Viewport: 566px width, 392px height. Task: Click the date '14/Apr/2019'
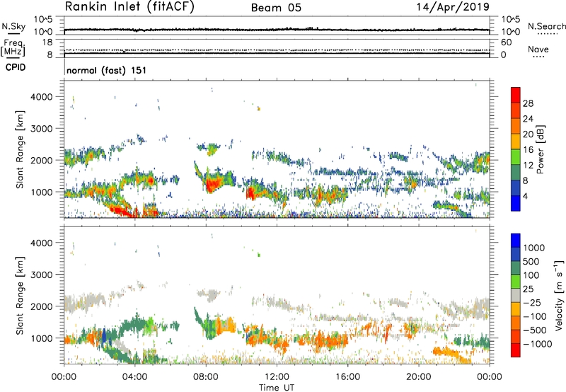tap(453, 7)
